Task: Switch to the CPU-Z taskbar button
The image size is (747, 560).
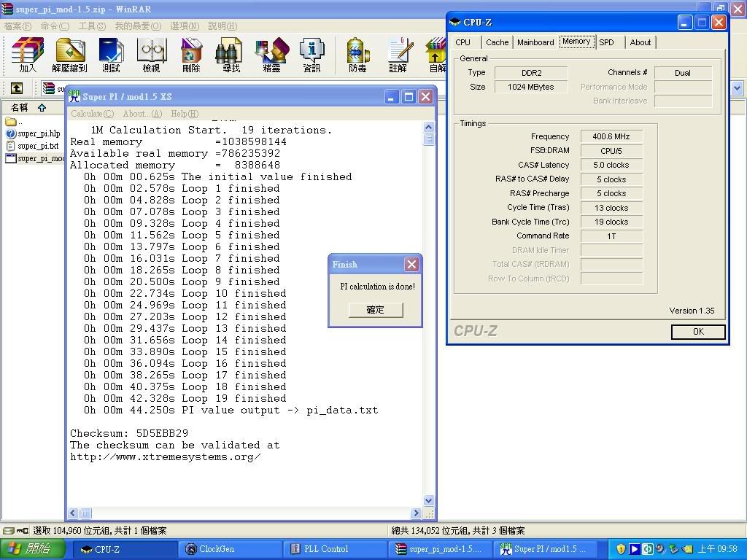Action: tap(124, 549)
